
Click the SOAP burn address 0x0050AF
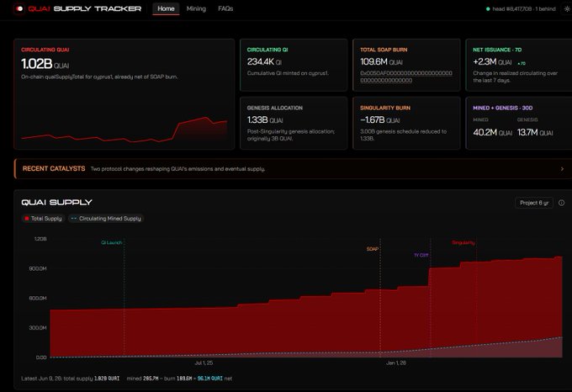click(x=406, y=77)
